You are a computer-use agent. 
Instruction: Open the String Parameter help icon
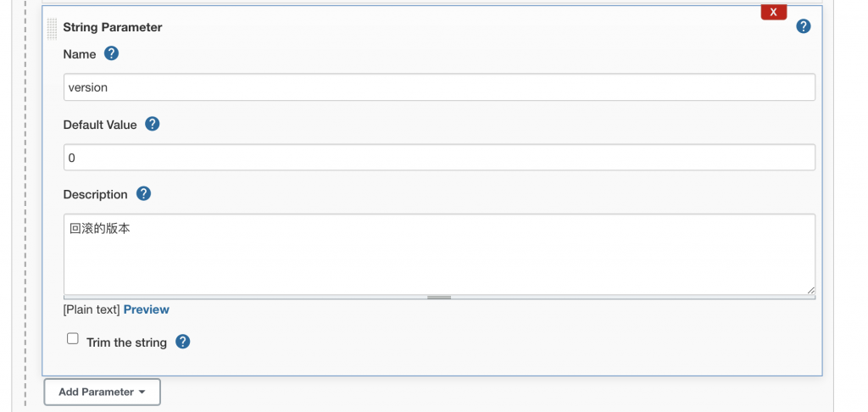tap(804, 26)
